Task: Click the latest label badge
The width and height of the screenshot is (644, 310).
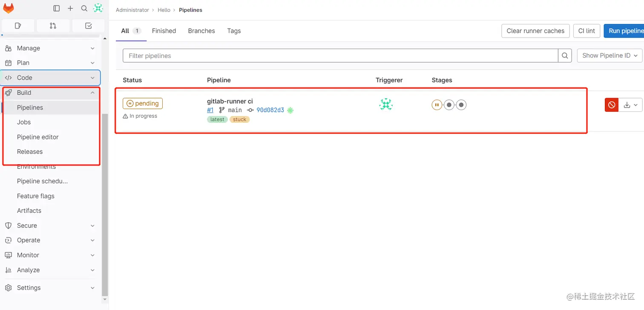Action: pos(217,119)
